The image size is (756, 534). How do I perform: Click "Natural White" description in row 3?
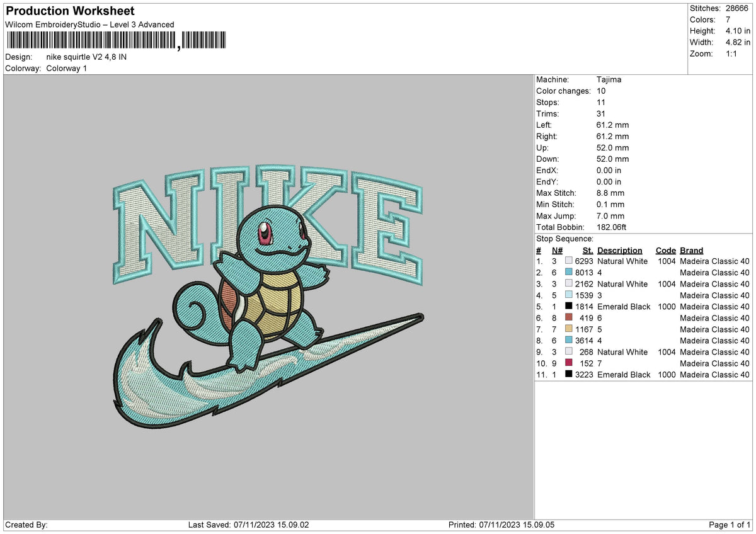coord(622,283)
